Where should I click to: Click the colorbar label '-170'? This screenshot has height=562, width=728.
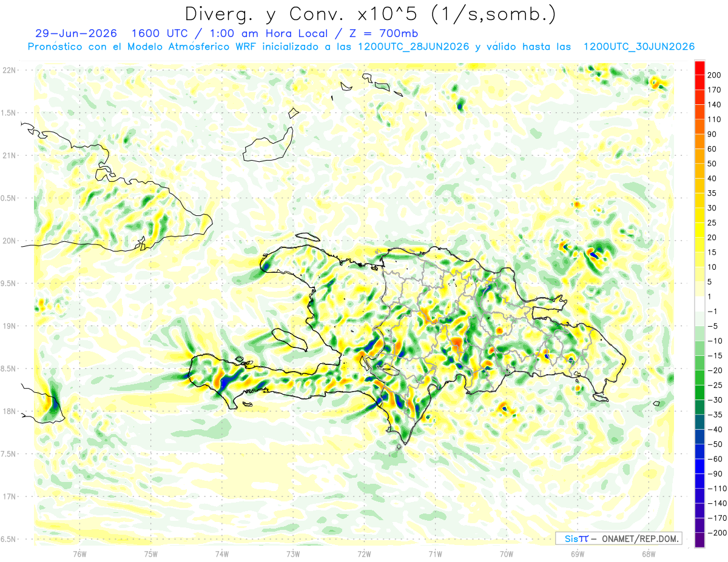point(717,518)
